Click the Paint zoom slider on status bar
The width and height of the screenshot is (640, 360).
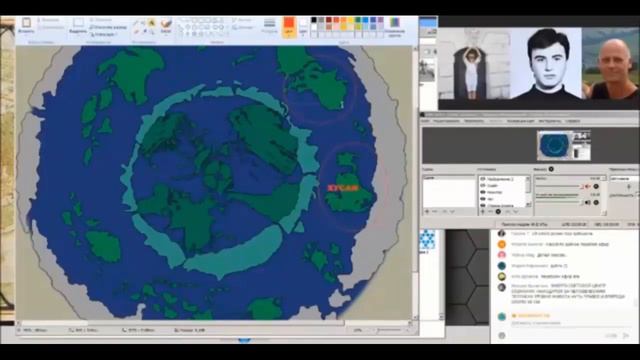[390, 330]
